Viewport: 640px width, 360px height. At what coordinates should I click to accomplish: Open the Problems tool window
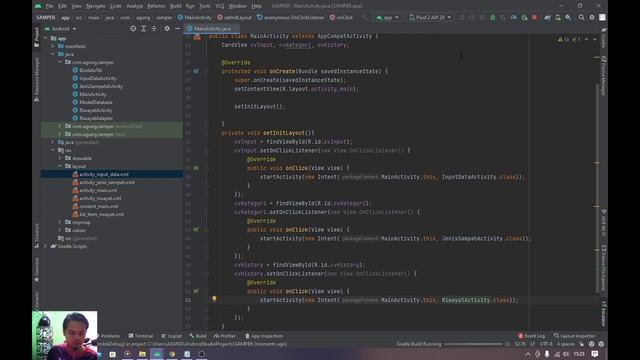[109, 336]
